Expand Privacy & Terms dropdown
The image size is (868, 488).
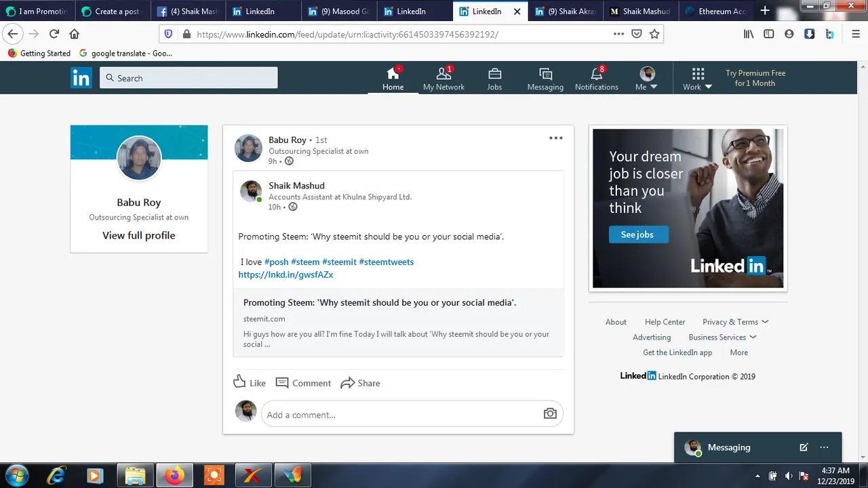[x=735, y=322]
